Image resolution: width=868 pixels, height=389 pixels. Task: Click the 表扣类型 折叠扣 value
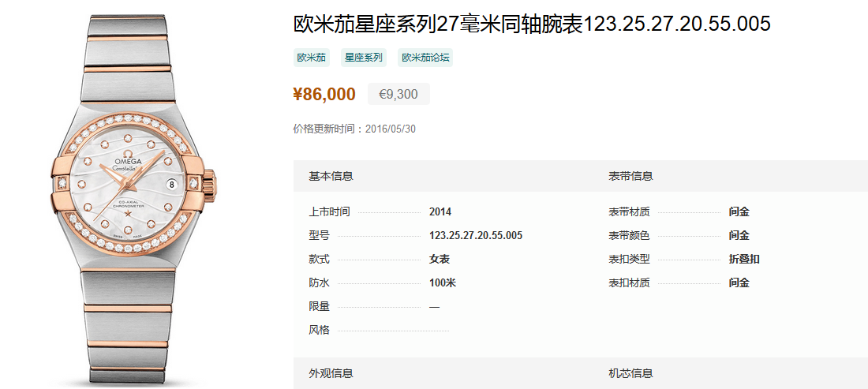pos(745,260)
